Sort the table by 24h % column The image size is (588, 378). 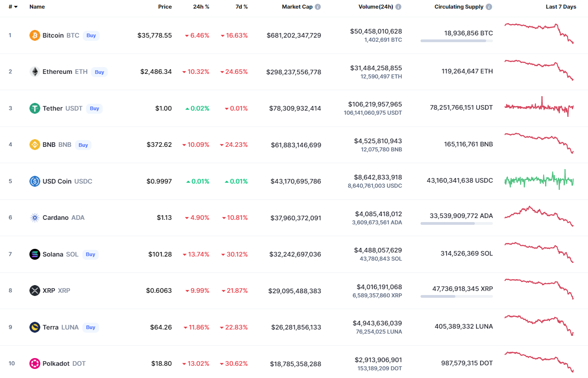201,7
